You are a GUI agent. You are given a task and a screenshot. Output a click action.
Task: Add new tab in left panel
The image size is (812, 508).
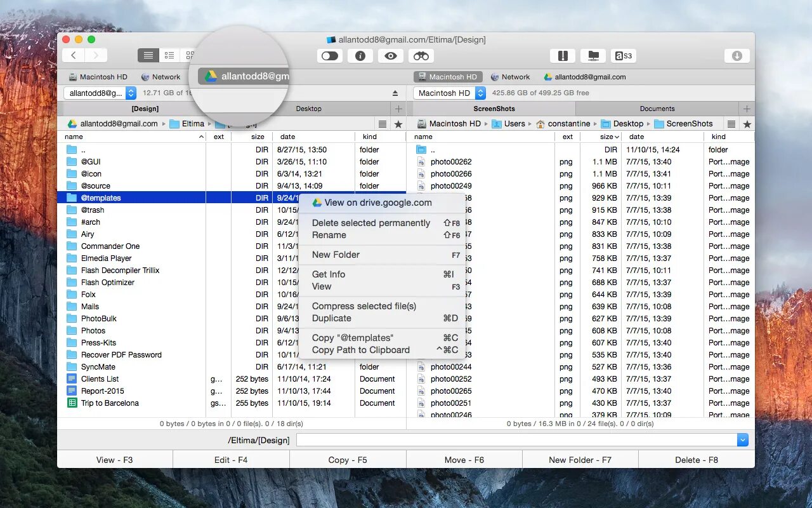[398, 109]
